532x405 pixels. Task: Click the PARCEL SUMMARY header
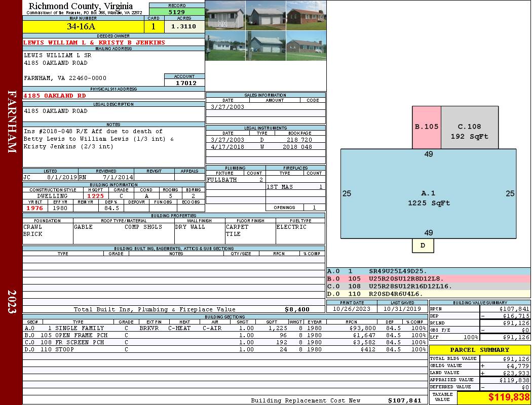[x=479, y=350]
